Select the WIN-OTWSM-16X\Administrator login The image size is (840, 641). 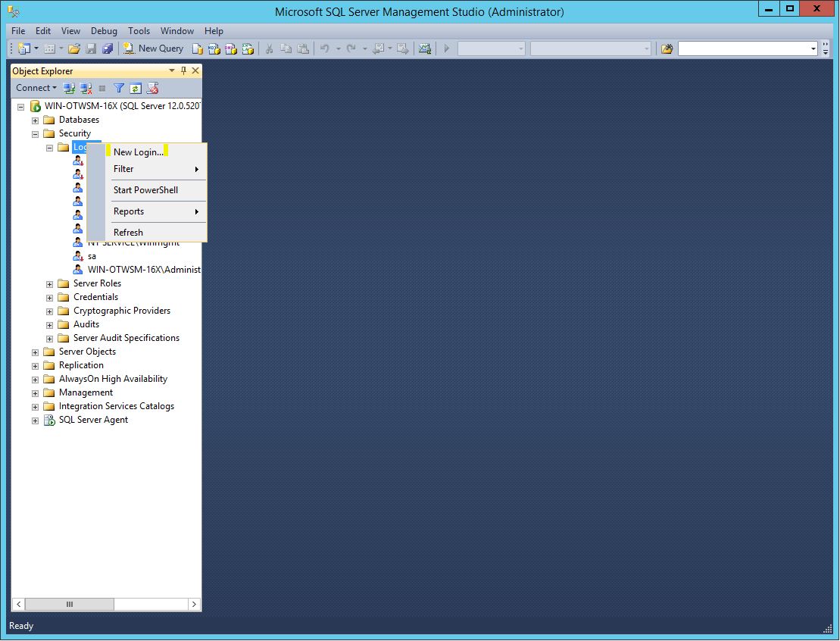tap(144, 270)
